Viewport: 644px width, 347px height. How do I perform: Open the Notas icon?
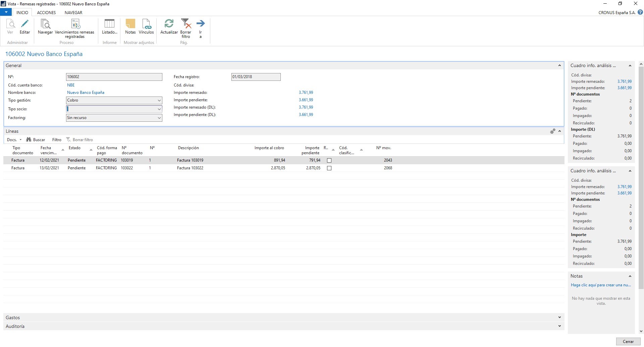[130, 24]
